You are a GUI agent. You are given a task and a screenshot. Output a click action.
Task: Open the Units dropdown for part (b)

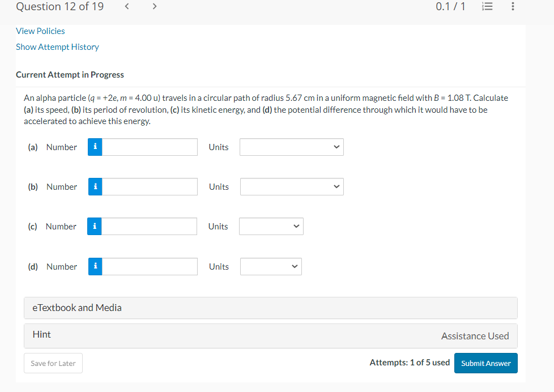pyautogui.click(x=292, y=186)
